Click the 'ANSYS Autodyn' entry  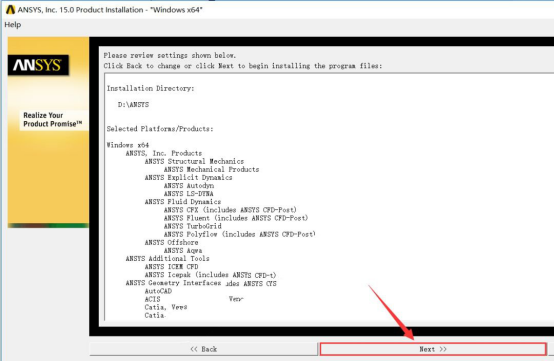tap(189, 185)
